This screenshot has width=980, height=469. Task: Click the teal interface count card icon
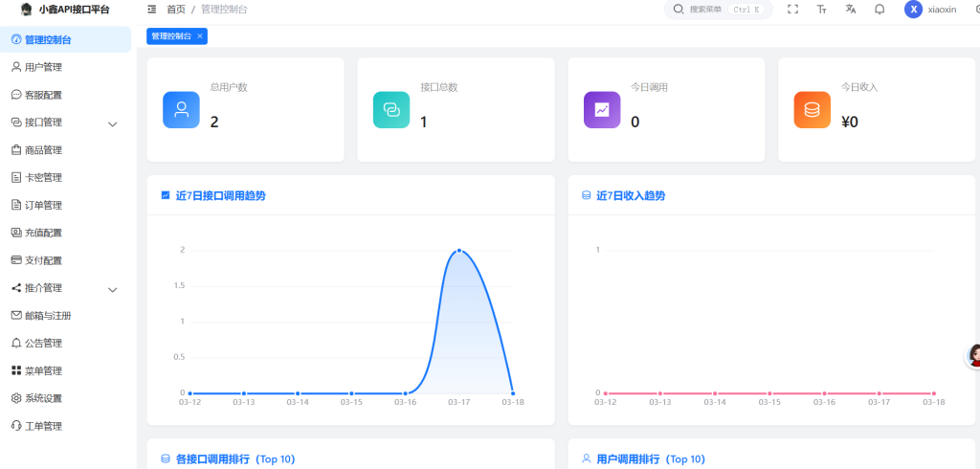[x=391, y=110]
